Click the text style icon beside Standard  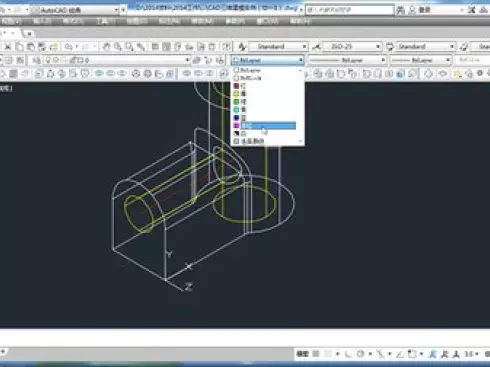click(x=242, y=47)
